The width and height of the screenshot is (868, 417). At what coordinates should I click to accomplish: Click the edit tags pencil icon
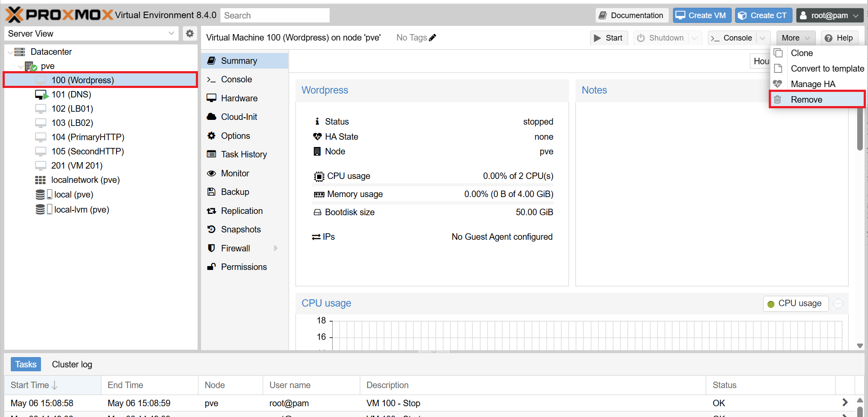(x=433, y=38)
